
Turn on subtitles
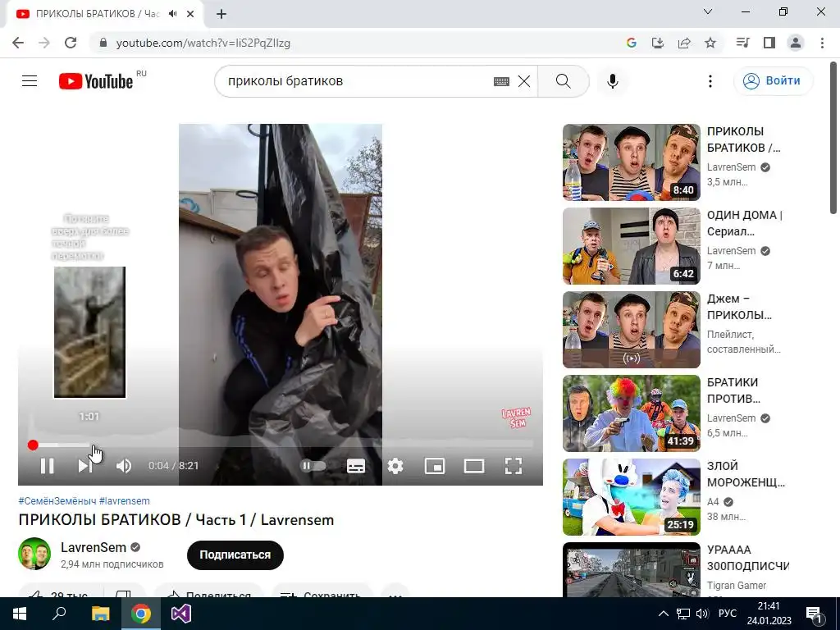point(356,466)
